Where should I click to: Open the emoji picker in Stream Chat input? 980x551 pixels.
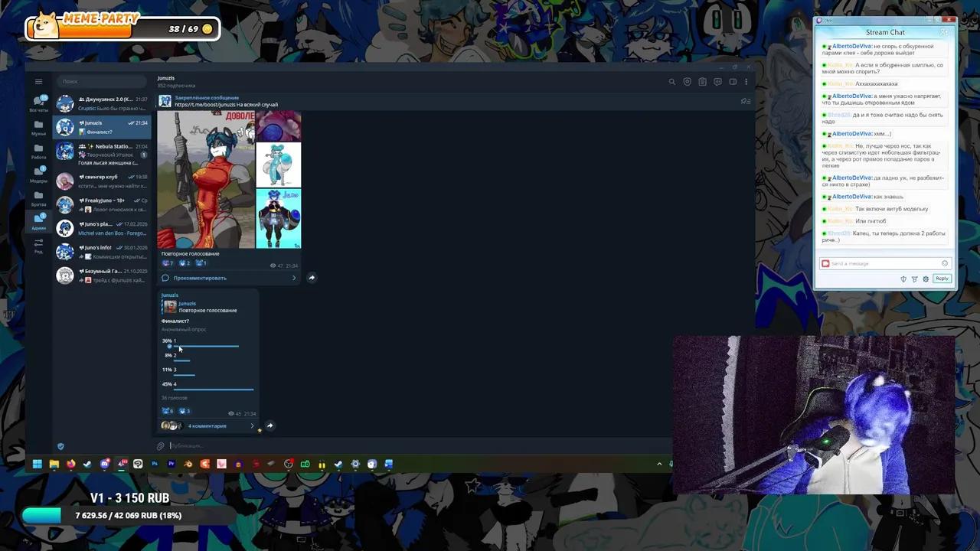point(945,263)
